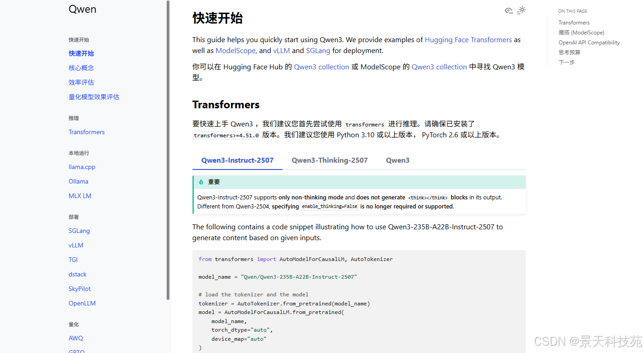
Task: Click the 推理 sidebar section caption
Action: click(x=74, y=118)
